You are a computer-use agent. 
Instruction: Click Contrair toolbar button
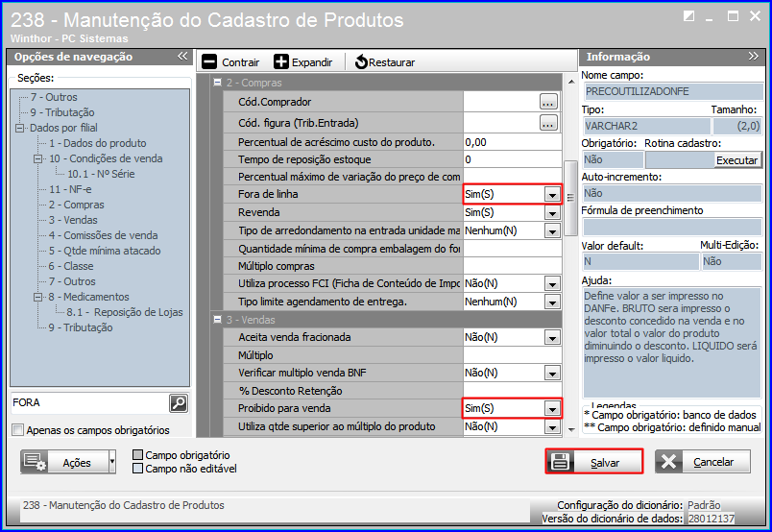[x=230, y=62]
